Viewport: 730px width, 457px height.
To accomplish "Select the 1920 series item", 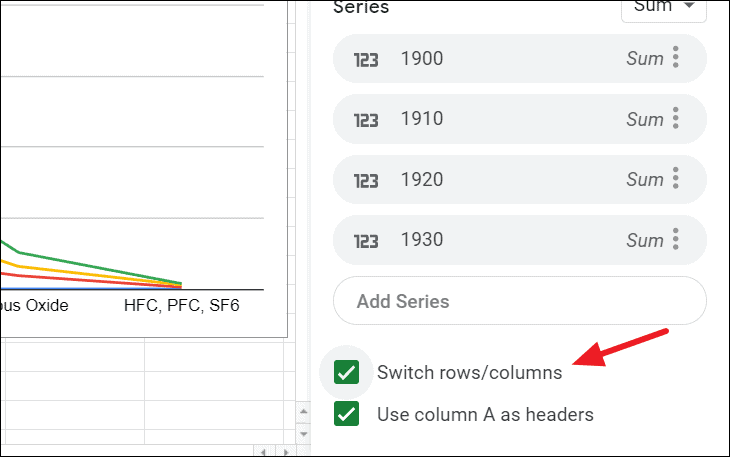I will coord(520,179).
